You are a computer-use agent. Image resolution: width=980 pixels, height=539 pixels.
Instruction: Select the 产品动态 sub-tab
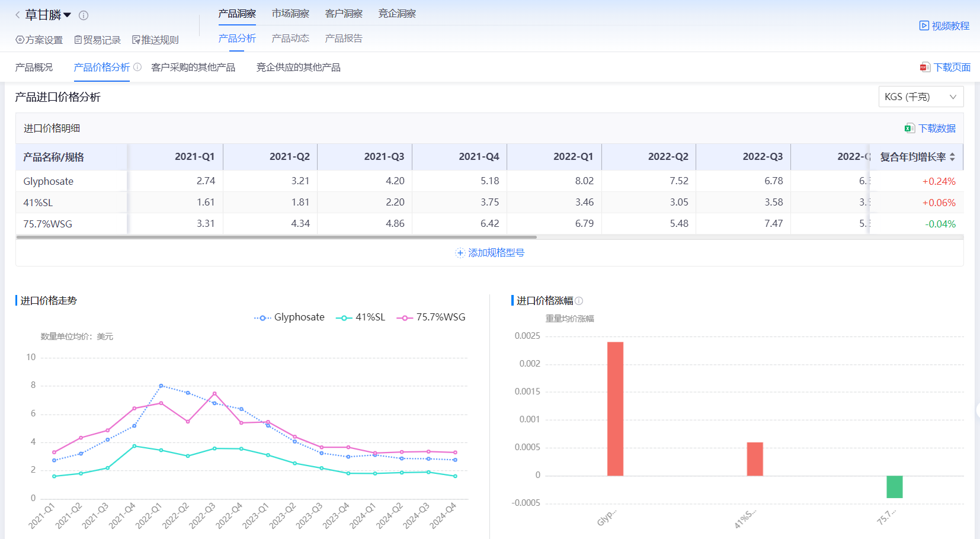[290, 38]
